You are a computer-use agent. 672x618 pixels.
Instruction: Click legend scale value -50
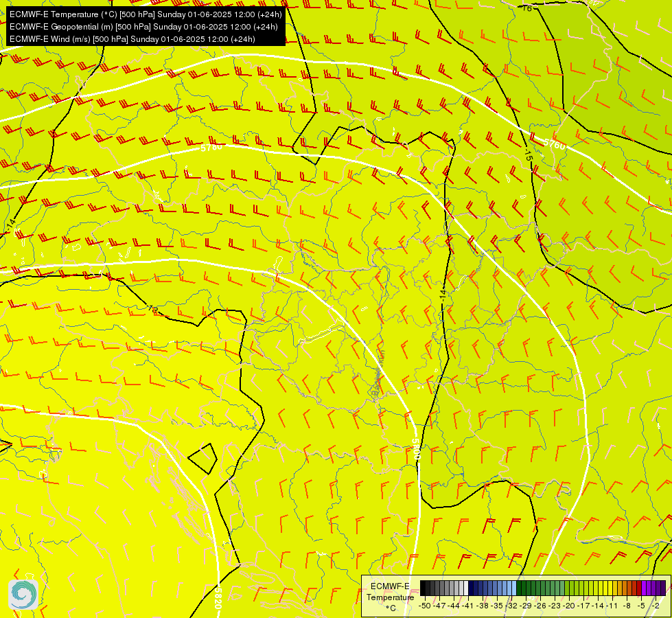click(425, 606)
